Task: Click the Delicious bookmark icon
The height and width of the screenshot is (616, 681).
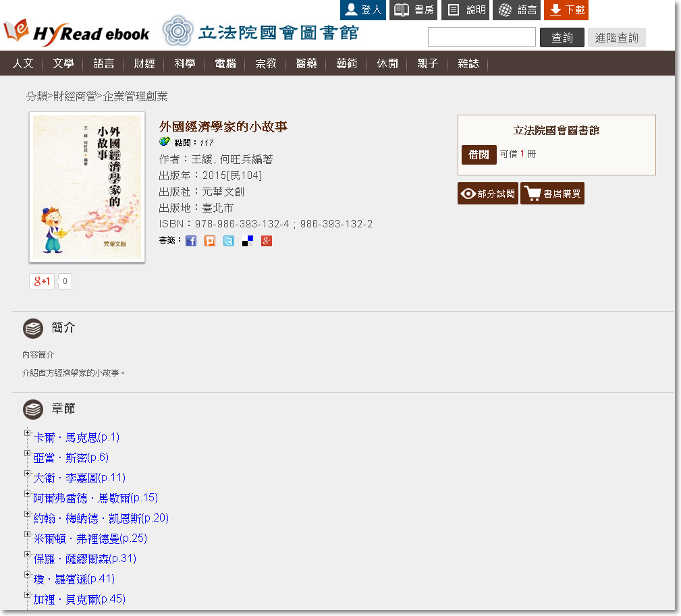Action: 248,241
